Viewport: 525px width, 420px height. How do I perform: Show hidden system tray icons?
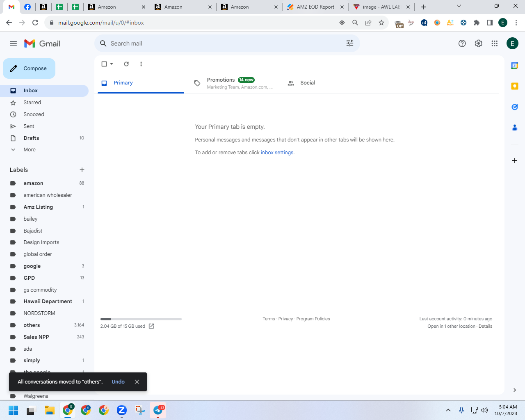[x=448, y=410]
